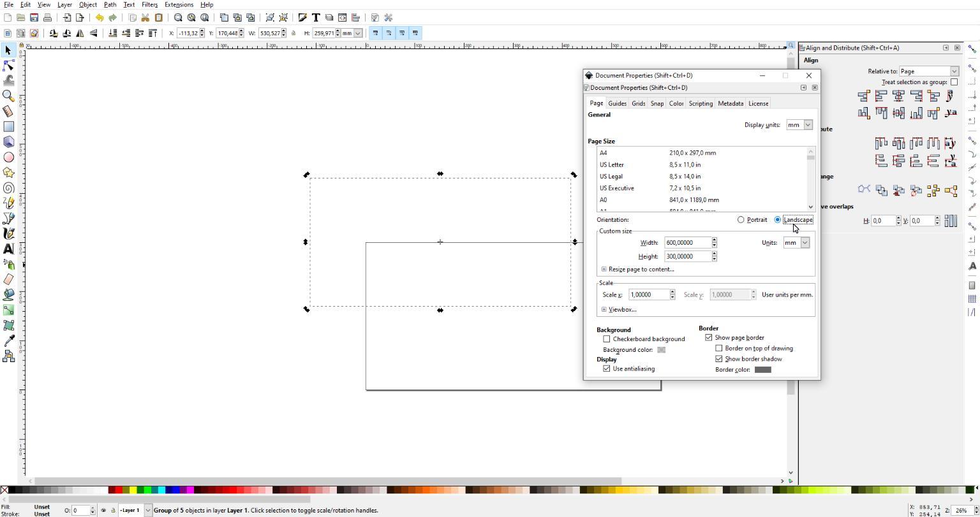Switch to the Metadata tab
This screenshot has width=980, height=517.
pyautogui.click(x=731, y=103)
